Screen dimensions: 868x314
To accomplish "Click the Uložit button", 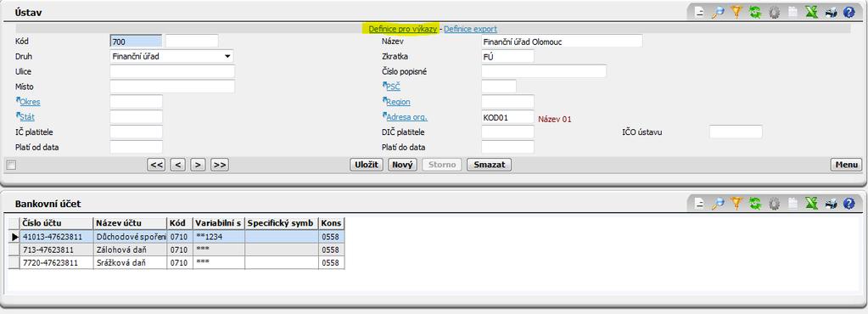I will [367, 165].
